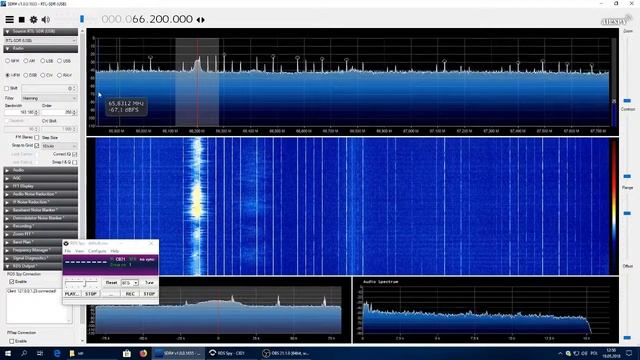640x360 pixels.
Task: Select USB demodulation mode
Action: coord(64,61)
